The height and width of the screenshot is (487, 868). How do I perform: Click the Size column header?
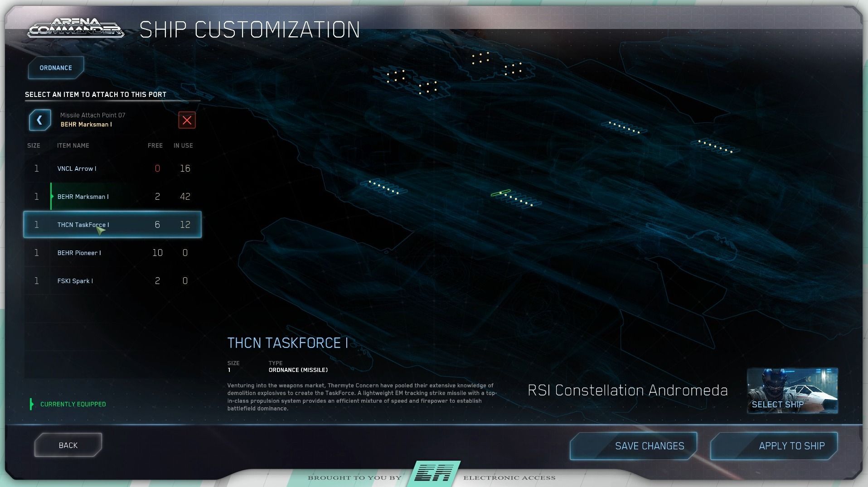34,145
